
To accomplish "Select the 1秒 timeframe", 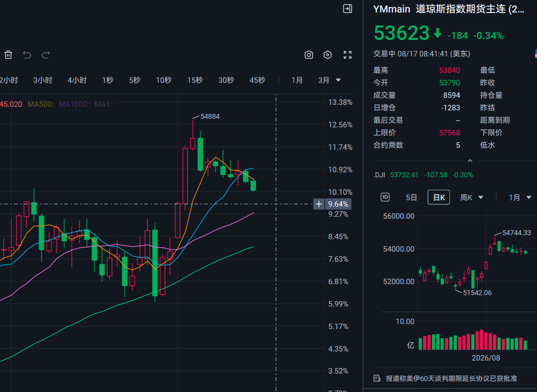I will (107, 80).
